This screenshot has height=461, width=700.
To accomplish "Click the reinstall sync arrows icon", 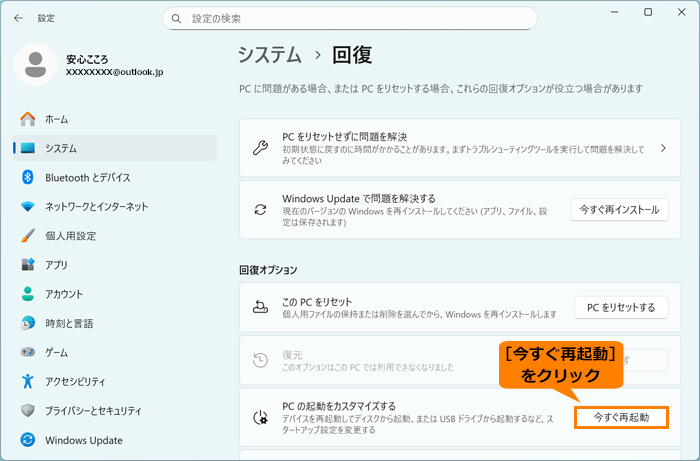I will (x=260, y=209).
